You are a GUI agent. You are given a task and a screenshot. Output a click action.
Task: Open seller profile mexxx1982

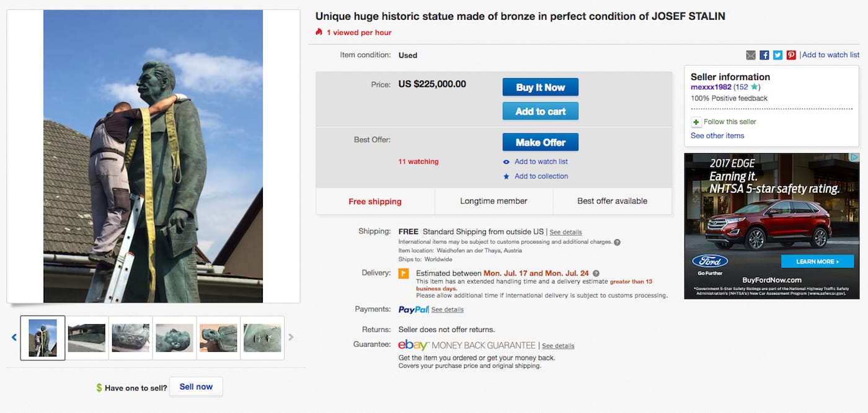(711, 87)
